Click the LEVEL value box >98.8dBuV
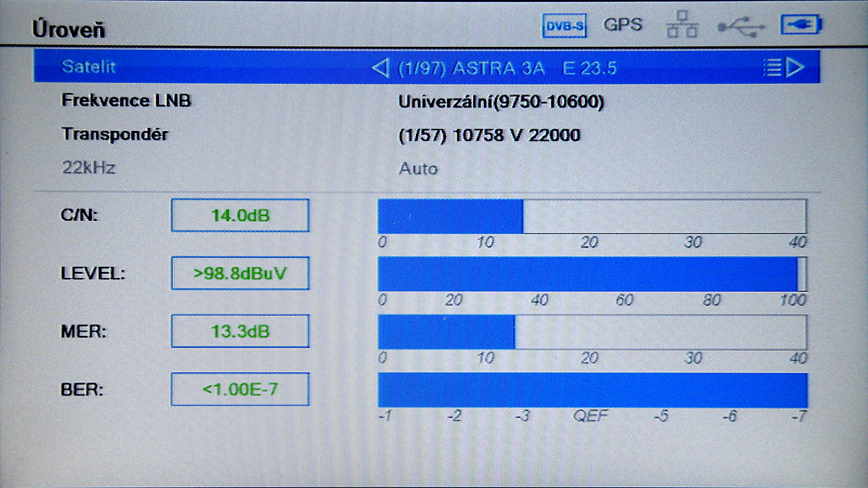Screen dimensions: 868x488 tap(240, 273)
